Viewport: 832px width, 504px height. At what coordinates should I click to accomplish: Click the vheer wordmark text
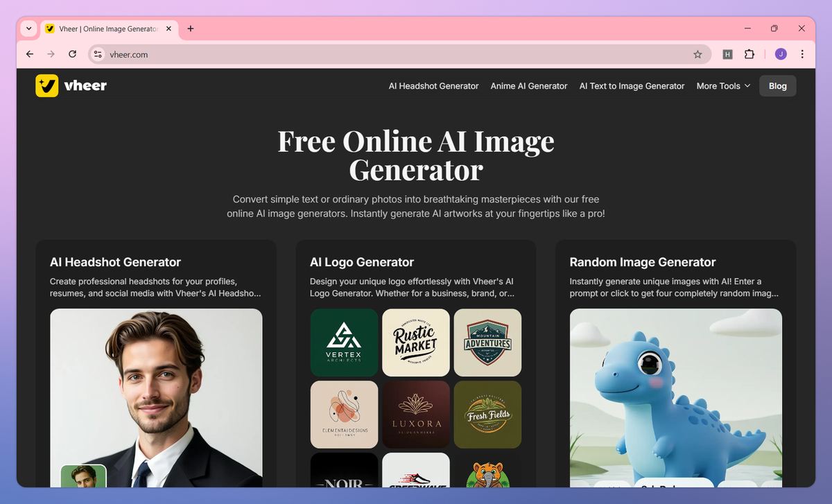[85, 86]
